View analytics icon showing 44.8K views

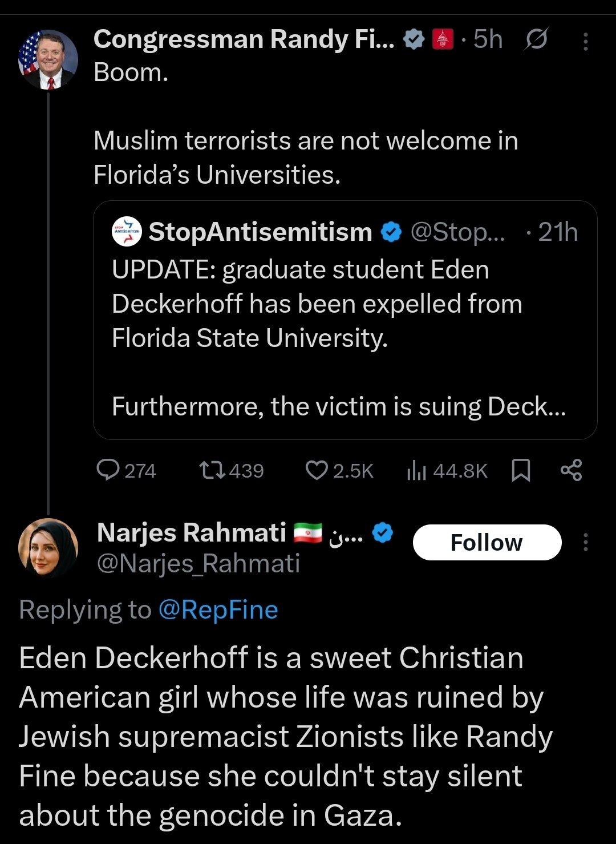pos(417,470)
